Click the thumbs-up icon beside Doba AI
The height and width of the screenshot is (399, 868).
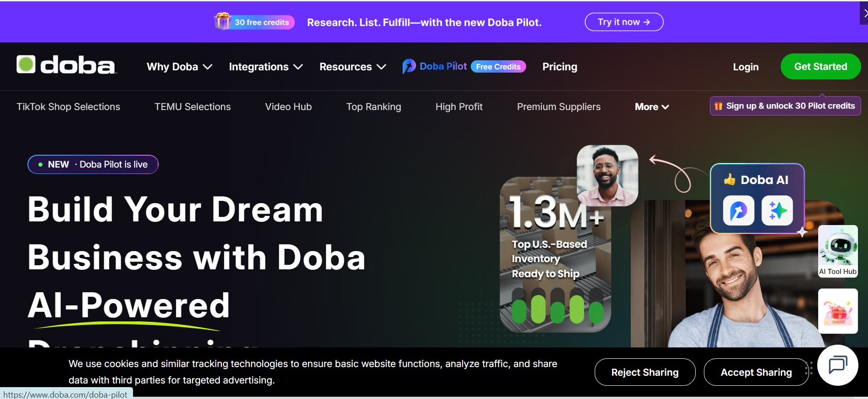pos(730,179)
